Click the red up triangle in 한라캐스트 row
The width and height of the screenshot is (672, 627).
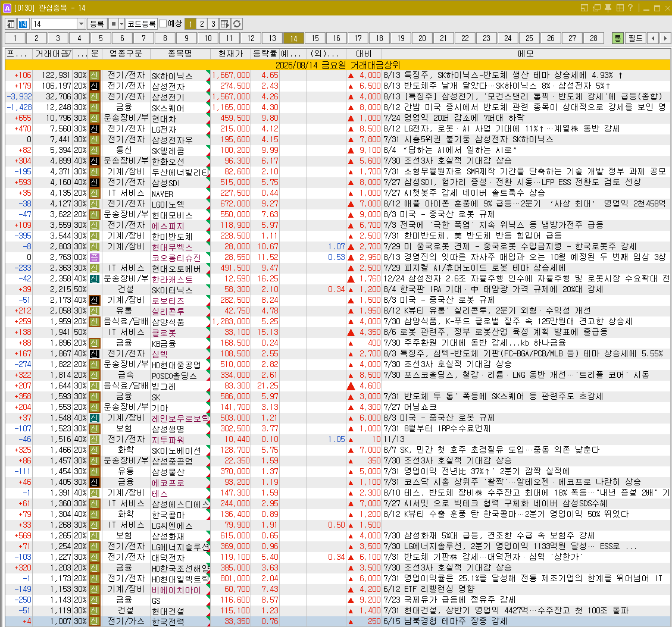tap(351, 279)
